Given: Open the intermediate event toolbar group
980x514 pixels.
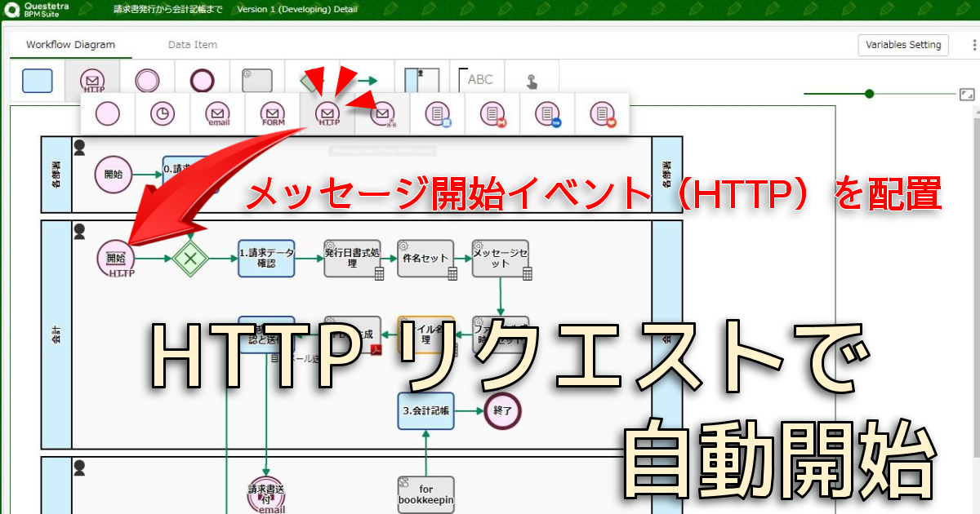Looking at the screenshot, I should coord(147,81).
